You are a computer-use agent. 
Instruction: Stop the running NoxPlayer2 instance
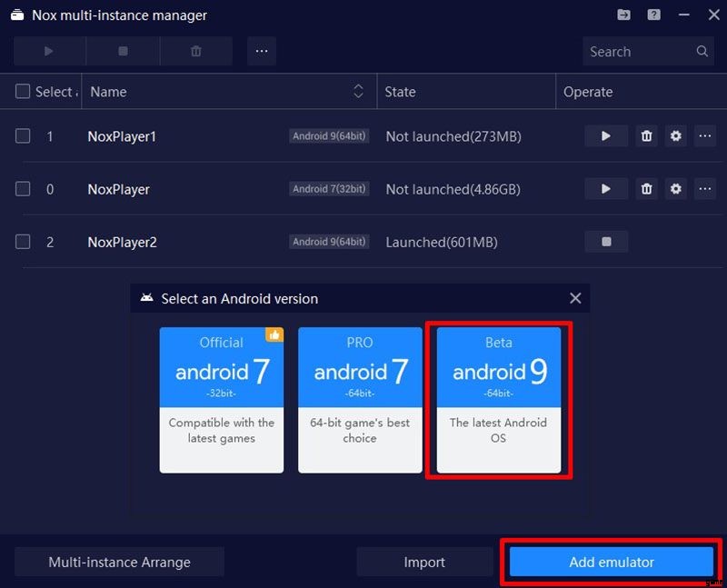coord(606,242)
